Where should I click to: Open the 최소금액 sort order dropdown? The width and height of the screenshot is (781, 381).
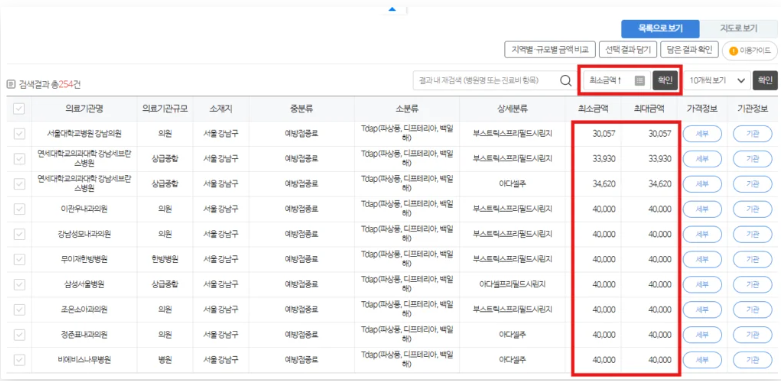617,80
